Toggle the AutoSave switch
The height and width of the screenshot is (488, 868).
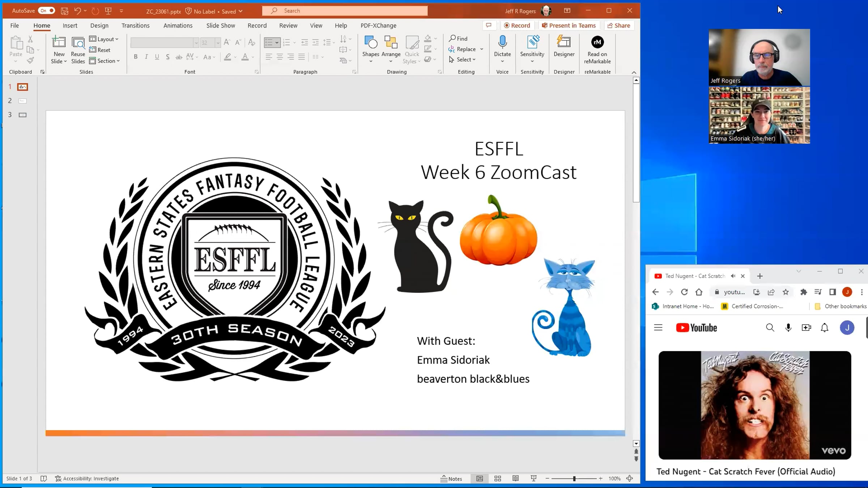click(x=47, y=11)
